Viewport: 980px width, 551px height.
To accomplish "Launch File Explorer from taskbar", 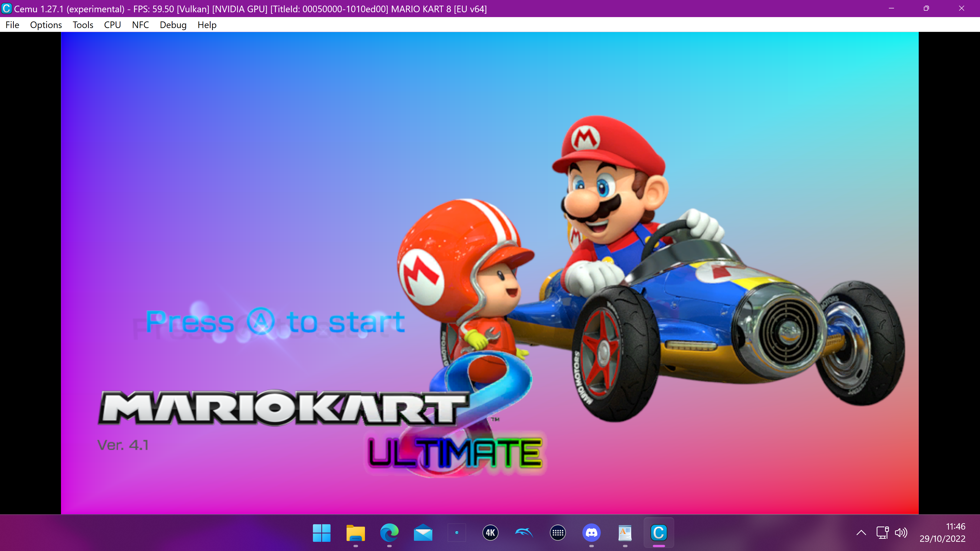I will pyautogui.click(x=355, y=533).
